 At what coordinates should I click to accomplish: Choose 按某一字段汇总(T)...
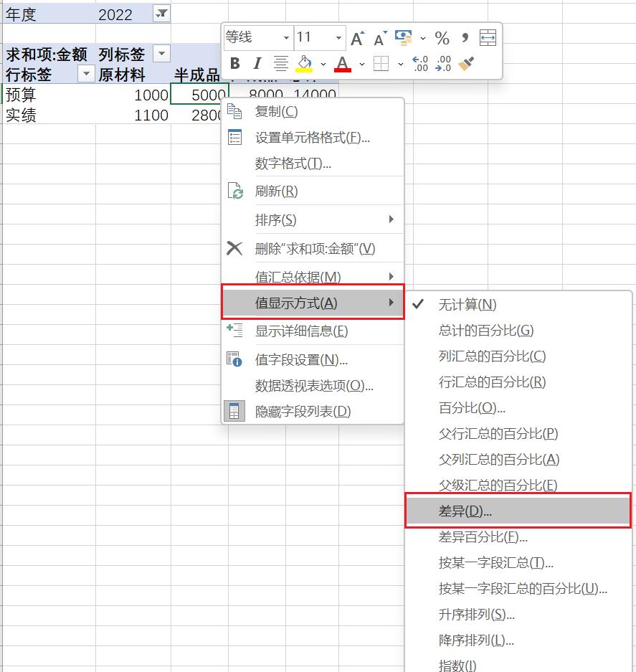coord(518,562)
